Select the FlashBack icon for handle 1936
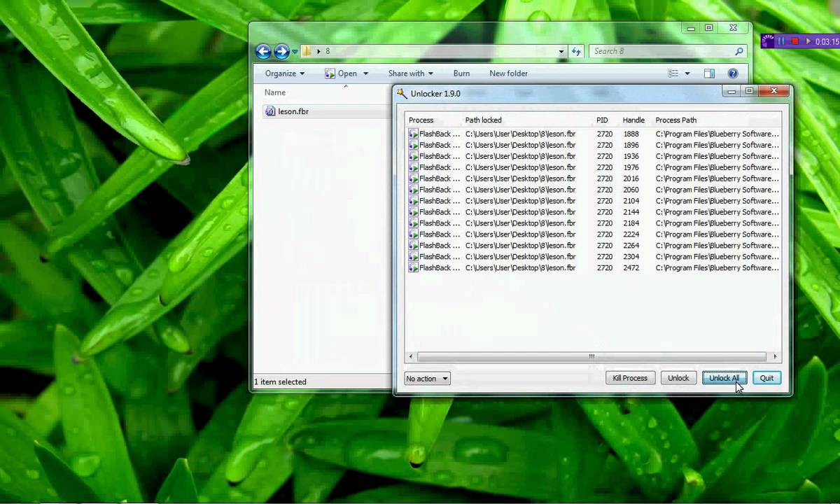Viewport: 840px width, 504px height. point(413,156)
